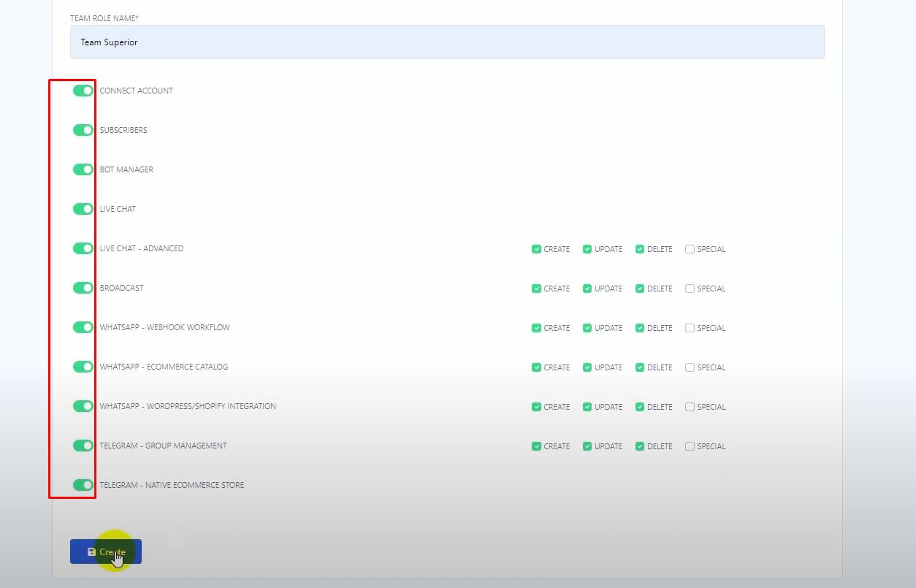Click the Create button
This screenshot has height=588, width=916.
click(x=106, y=551)
